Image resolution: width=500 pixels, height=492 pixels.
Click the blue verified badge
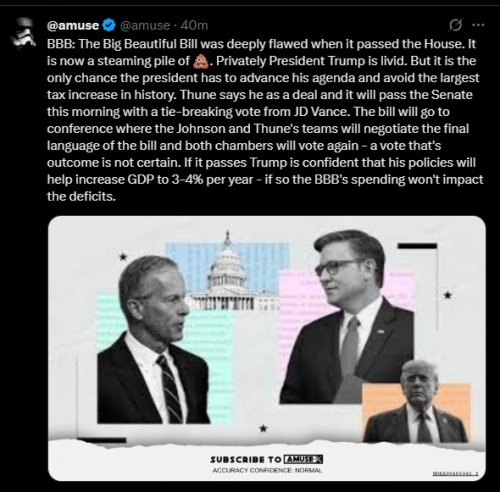tap(109, 25)
